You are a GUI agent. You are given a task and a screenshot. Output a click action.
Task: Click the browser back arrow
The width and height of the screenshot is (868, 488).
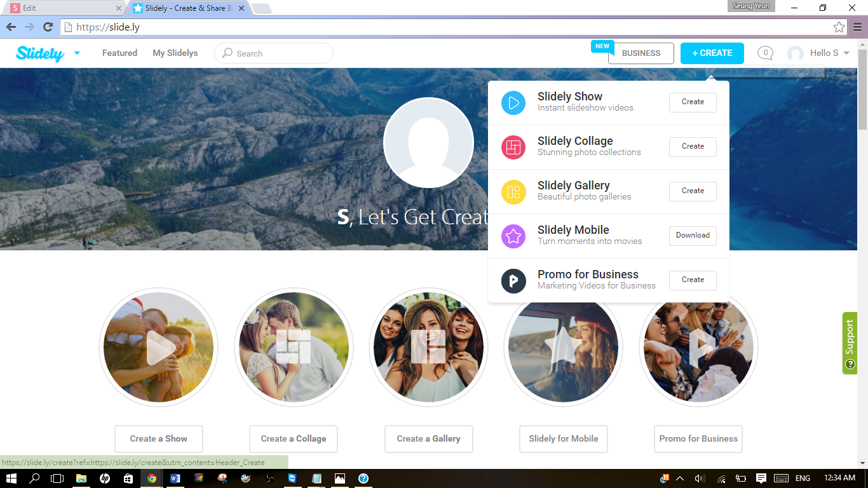click(x=11, y=27)
